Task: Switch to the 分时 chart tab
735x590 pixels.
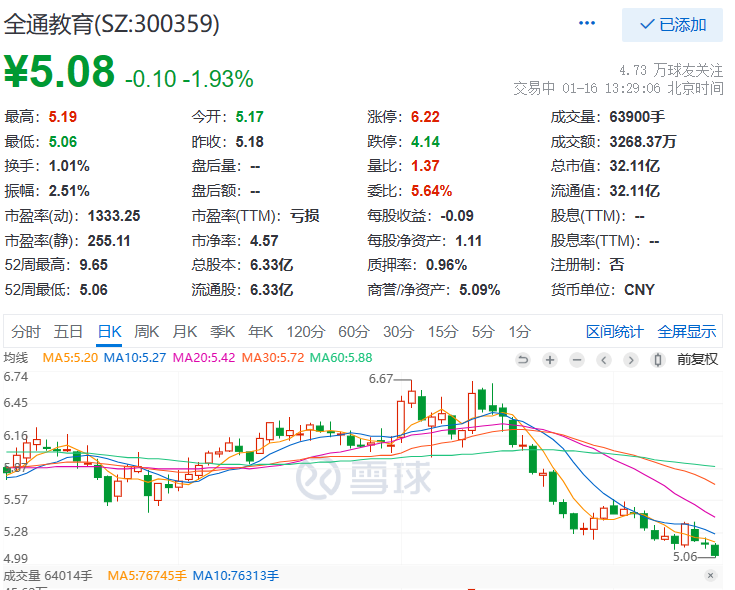Action: point(26,332)
